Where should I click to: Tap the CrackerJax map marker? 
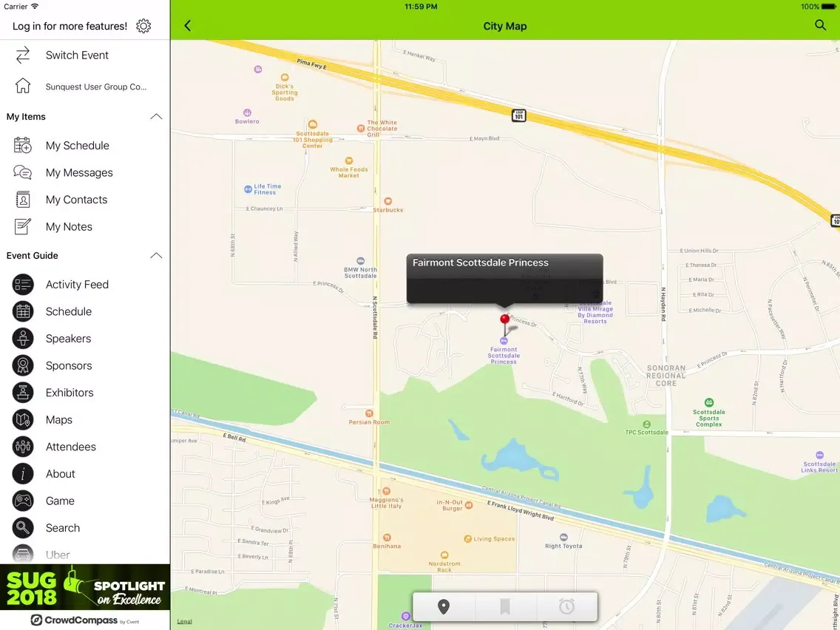pyautogui.click(x=405, y=617)
